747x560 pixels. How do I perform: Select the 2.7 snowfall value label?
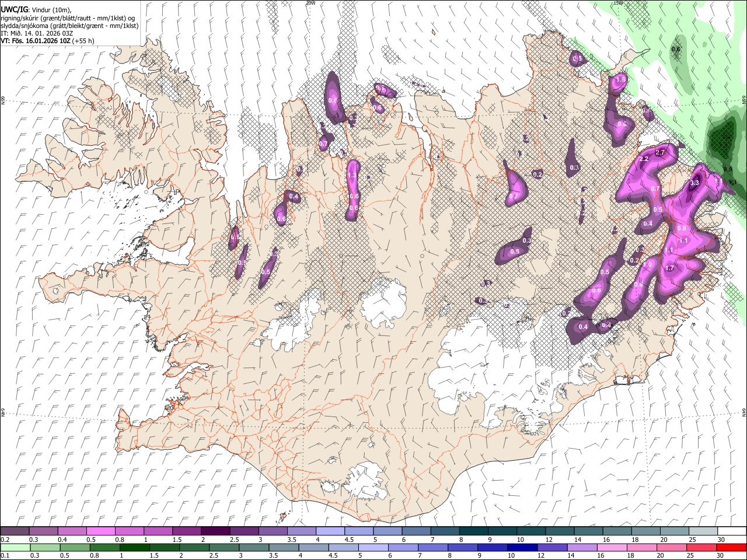(660, 152)
